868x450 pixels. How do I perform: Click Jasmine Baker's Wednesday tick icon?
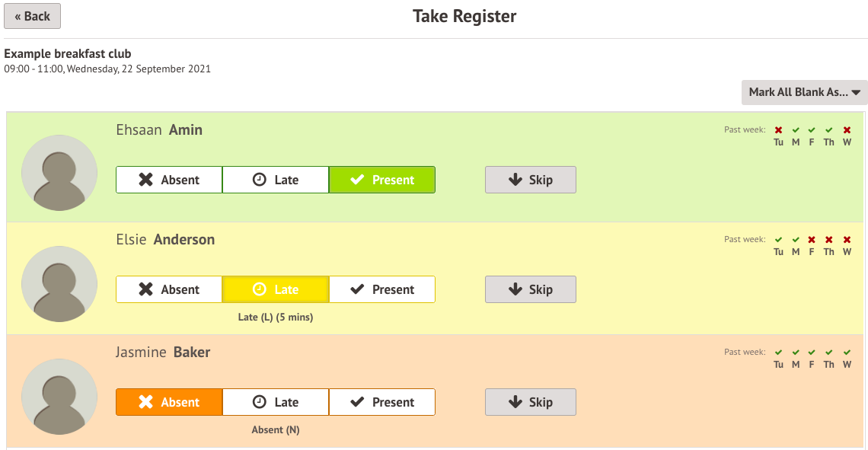click(847, 353)
